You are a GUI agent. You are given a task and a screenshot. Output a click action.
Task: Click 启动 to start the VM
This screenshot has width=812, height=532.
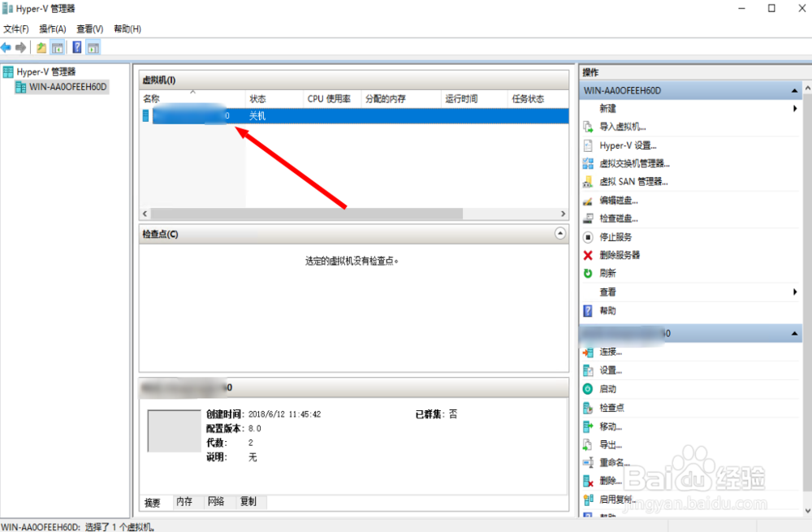tap(608, 389)
